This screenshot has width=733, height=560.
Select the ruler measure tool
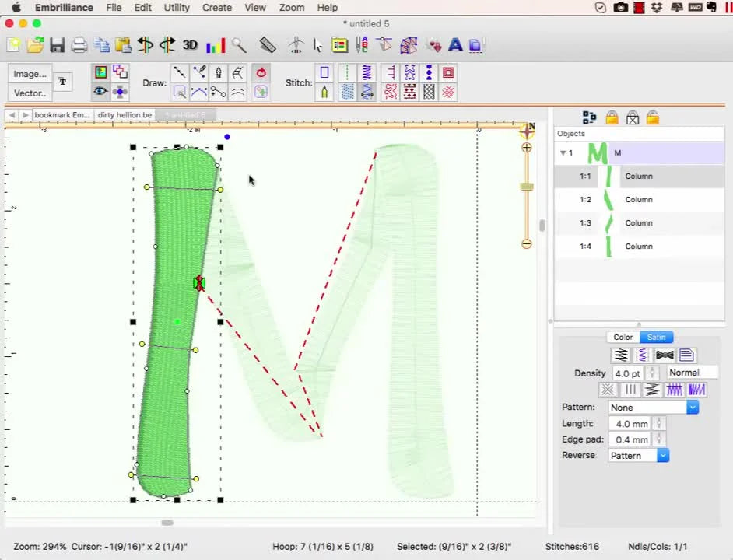pyautogui.click(x=268, y=45)
